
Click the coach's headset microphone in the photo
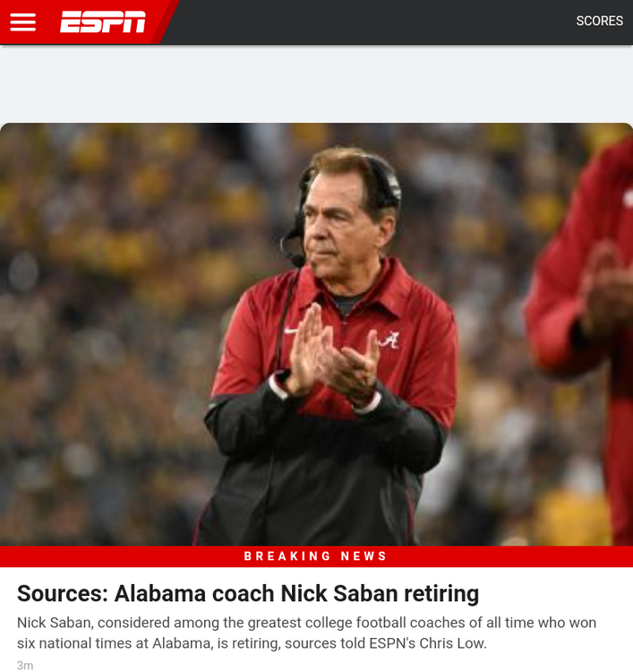pyautogui.click(x=295, y=259)
